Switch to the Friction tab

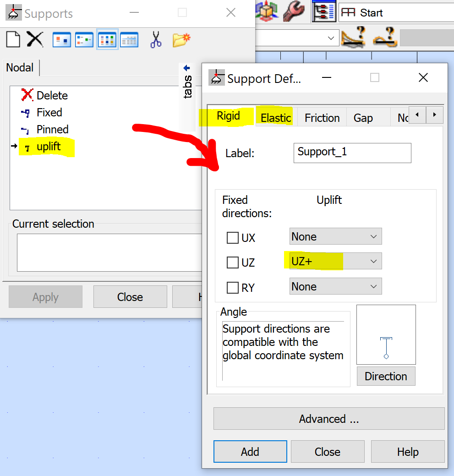point(322,118)
